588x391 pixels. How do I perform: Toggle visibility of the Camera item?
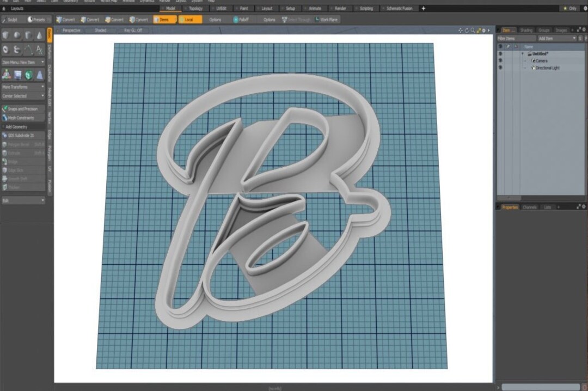point(500,60)
